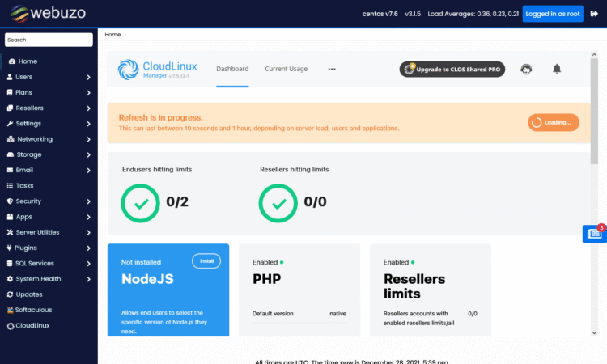The height and width of the screenshot is (364, 607).
Task: Click the CloudLinux sidebar icon
Action: (x=11, y=326)
